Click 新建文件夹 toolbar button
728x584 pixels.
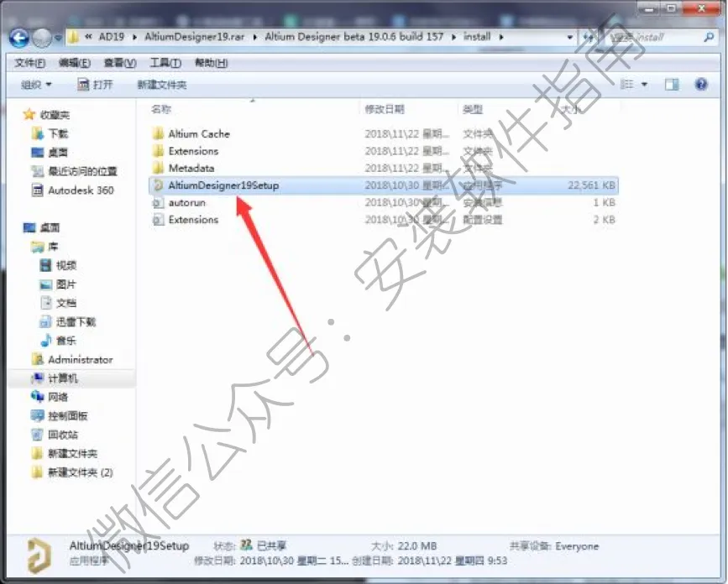(x=162, y=85)
